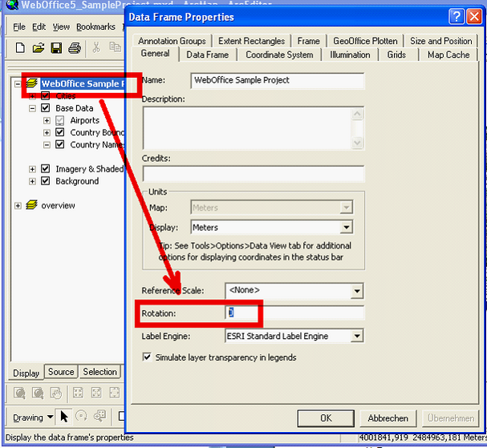Click the Abbrechen button
The width and height of the screenshot is (487, 448).
[388, 418]
